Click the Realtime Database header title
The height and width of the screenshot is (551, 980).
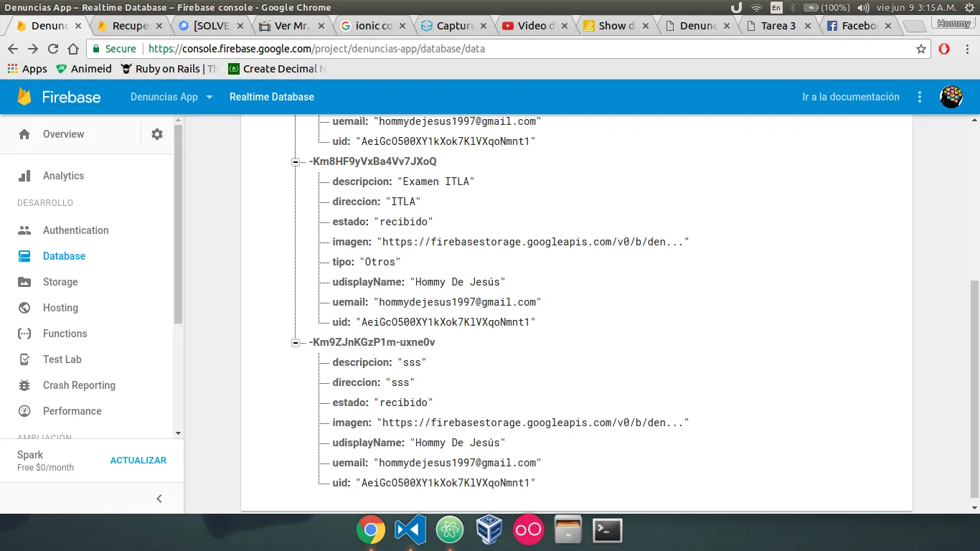(x=272, y=97)
